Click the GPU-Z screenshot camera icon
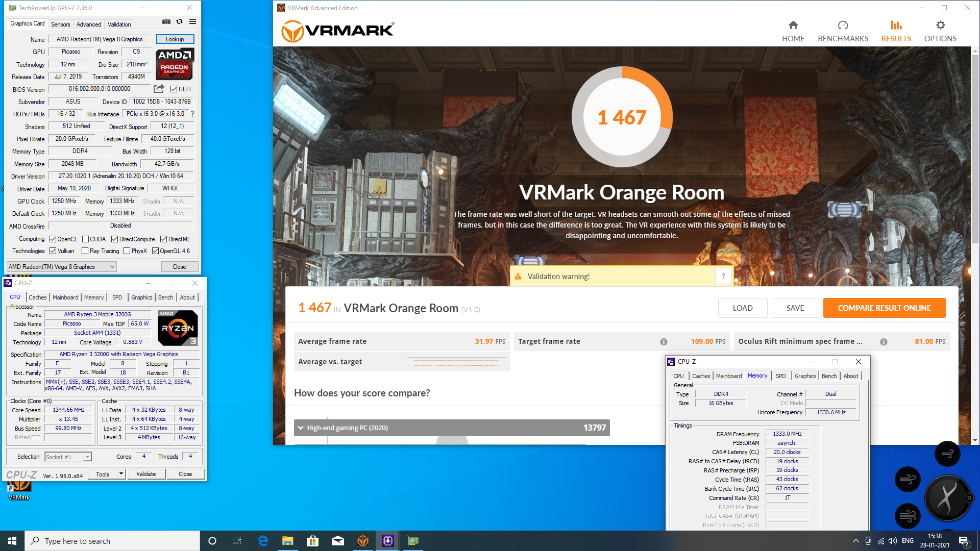Image resolution: width=980 pixels, height=551 pixels. (166, 22)
